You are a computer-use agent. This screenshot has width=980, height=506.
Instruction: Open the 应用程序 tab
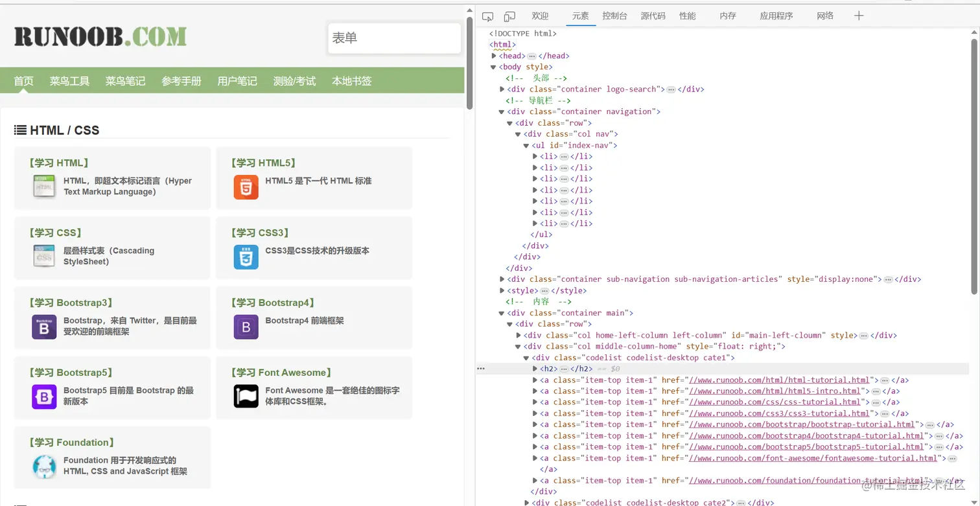pos(776,16)
